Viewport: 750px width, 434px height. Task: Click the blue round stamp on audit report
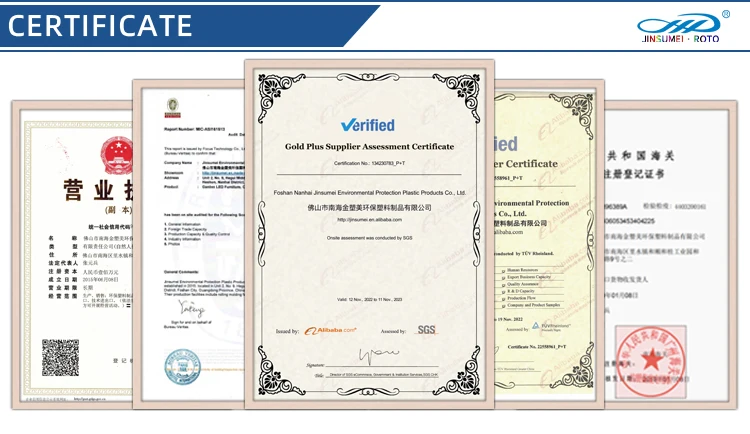[x=182, y=367]
